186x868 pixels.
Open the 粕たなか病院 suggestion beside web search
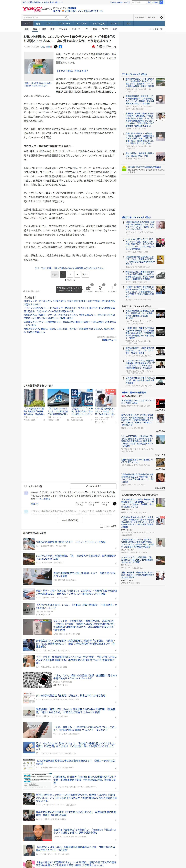152,2
